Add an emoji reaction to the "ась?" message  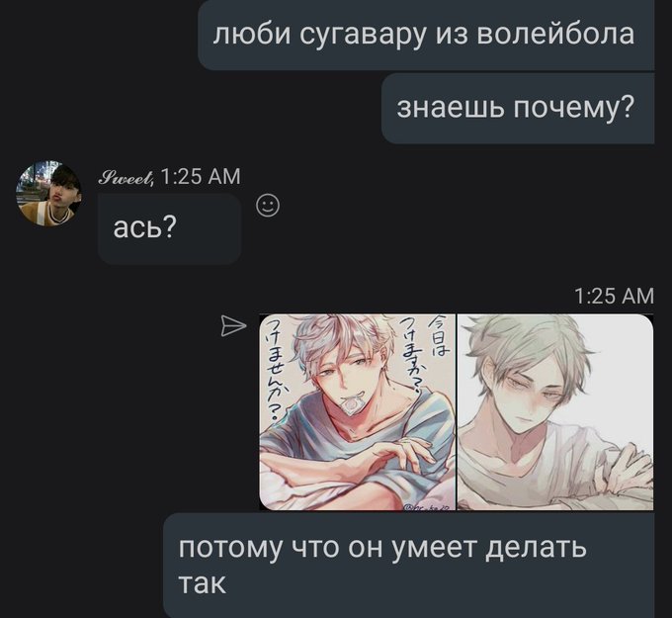[268, 206]
